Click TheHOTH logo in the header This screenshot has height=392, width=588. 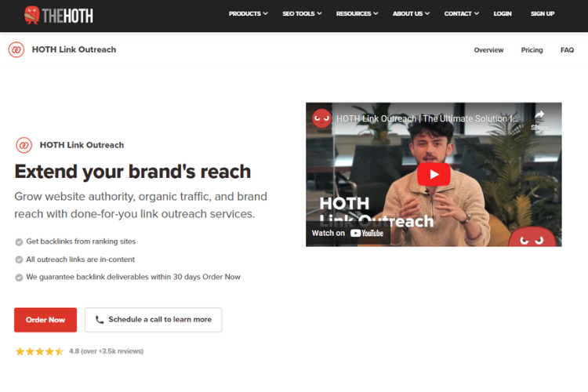(x=59, y=16)
